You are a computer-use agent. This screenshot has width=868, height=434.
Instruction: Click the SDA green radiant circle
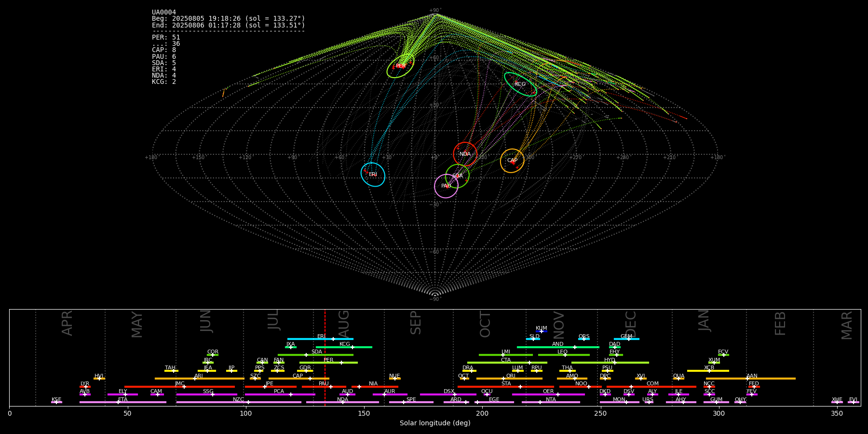click(x=457, y=176)
